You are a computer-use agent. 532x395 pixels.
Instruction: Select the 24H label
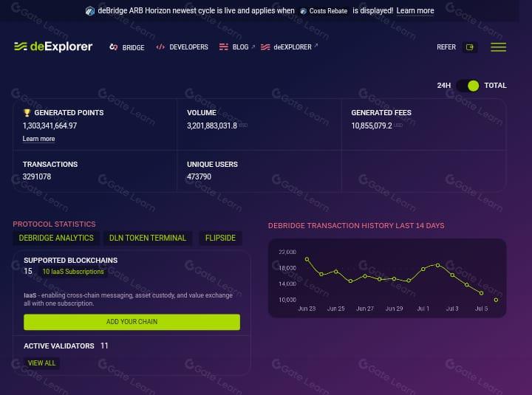tap(444, 86)
